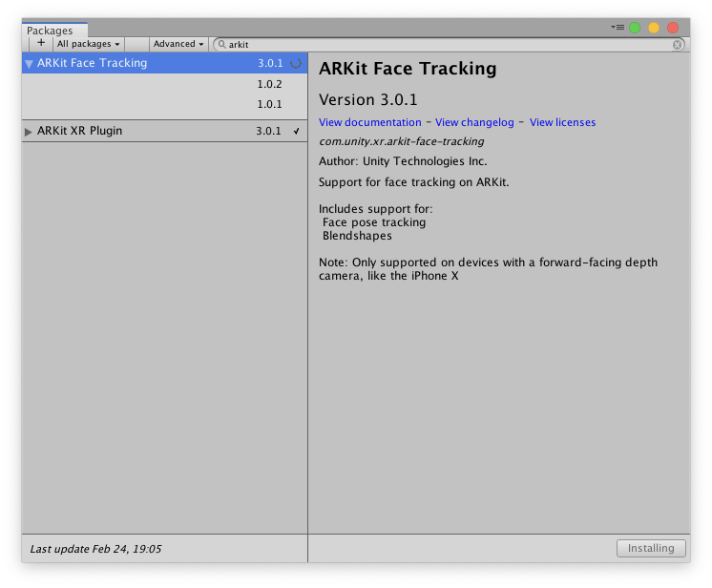Click the Installing button
The image size is (712, 588).
pyautogui.click(x=651, y=548)
